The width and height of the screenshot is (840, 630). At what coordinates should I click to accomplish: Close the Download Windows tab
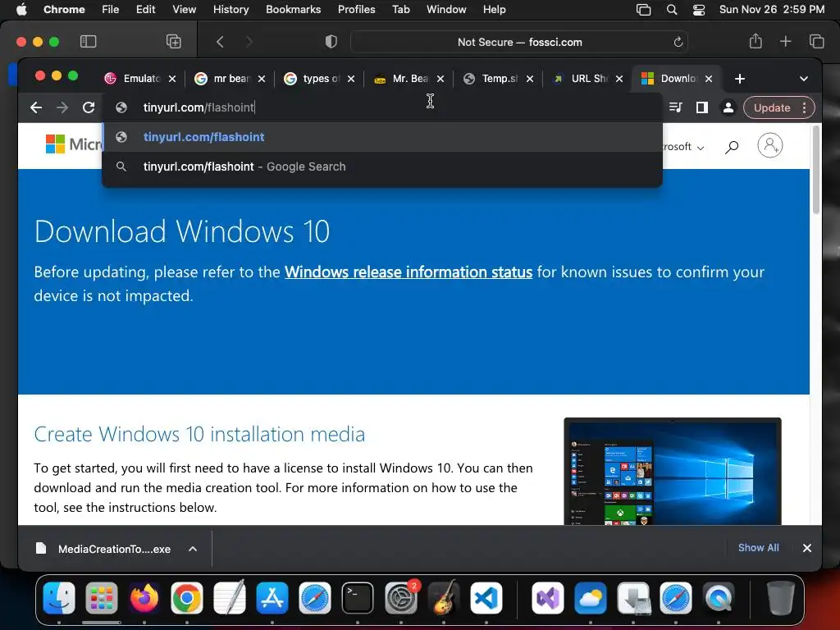[x=709, y=79]
